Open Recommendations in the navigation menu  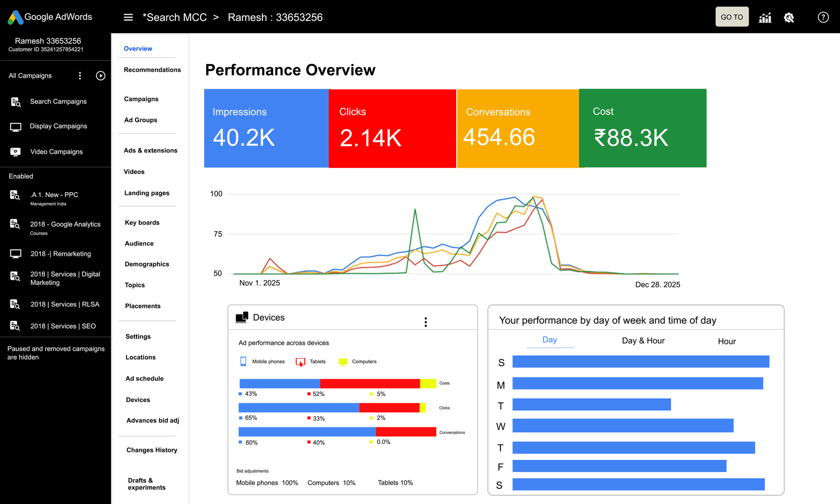[x=152, y=70]
